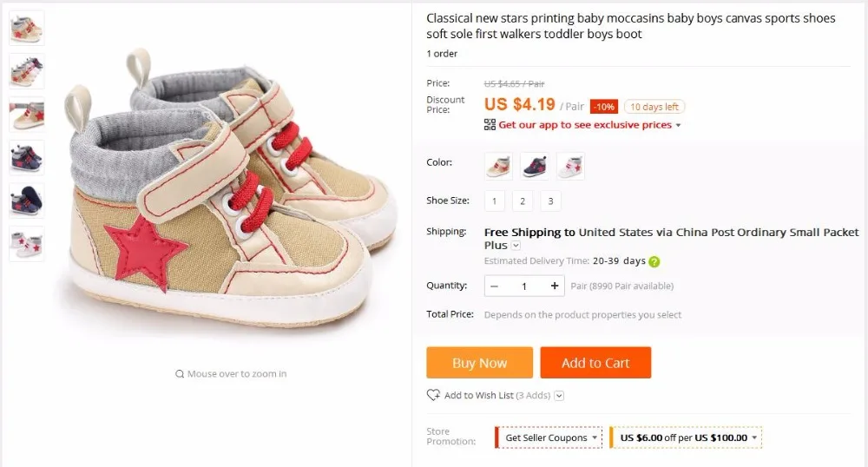Click the quantity input field

[x=524, y=286]
